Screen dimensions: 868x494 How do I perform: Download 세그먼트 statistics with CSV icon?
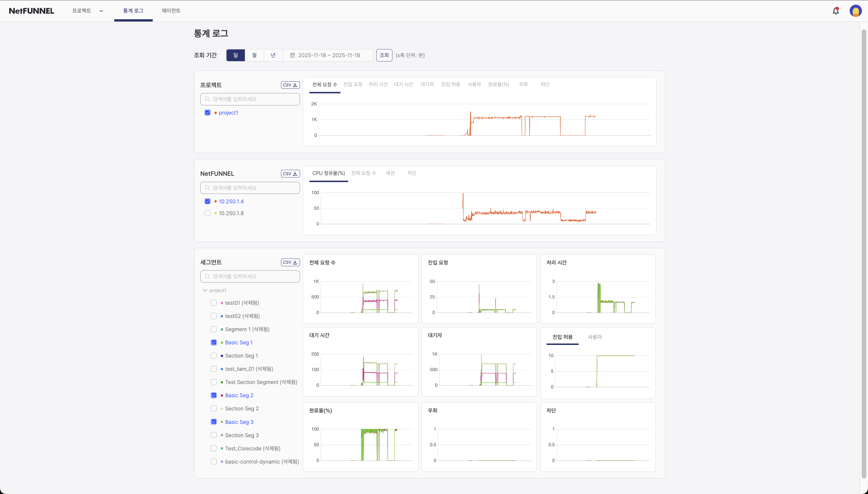[x=290, y=262]
